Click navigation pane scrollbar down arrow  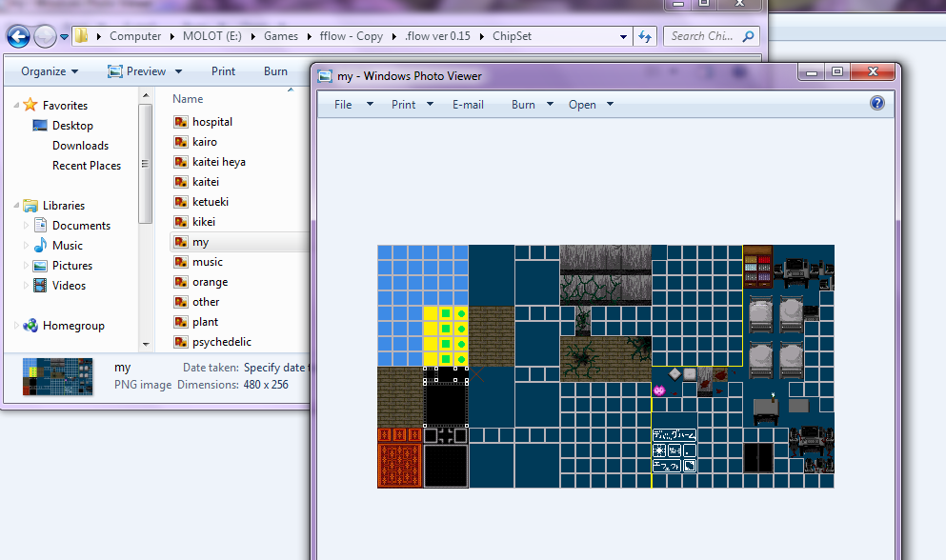pyautogui.click(x=146, y=345)
